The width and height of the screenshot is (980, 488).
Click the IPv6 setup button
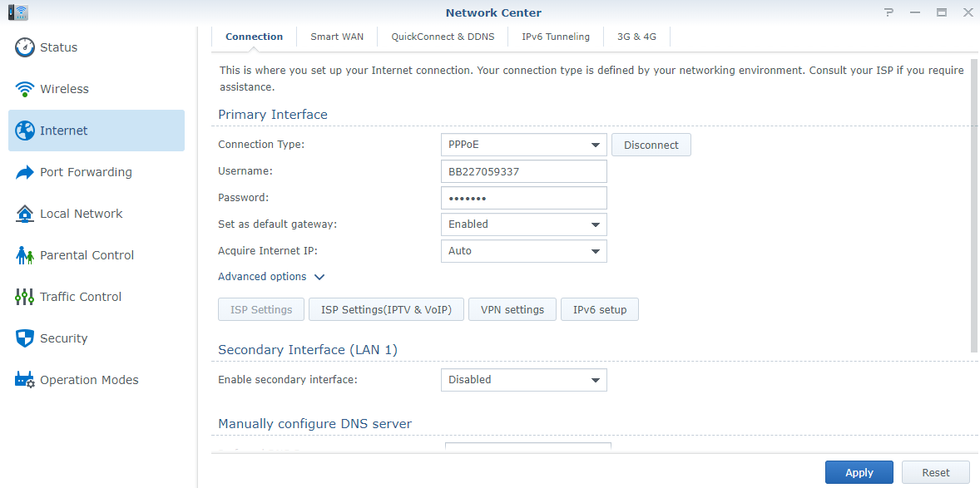599,310
